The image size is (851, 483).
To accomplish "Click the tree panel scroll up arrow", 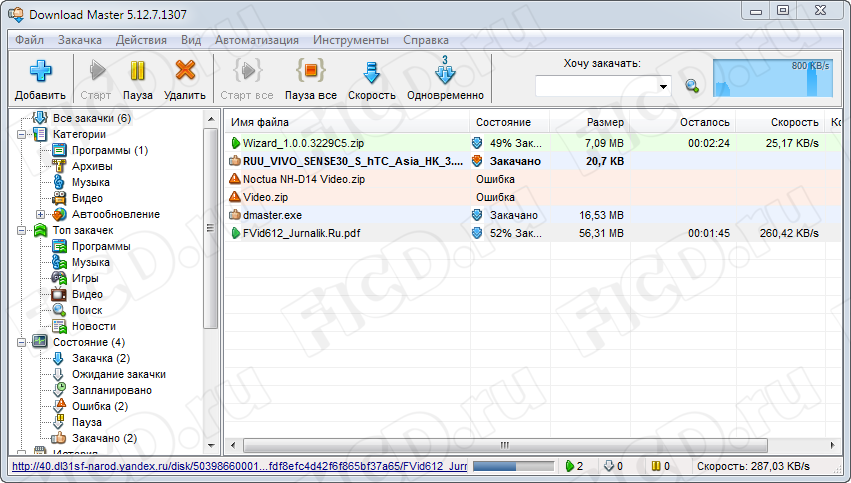I will click(x=211, y=119).
